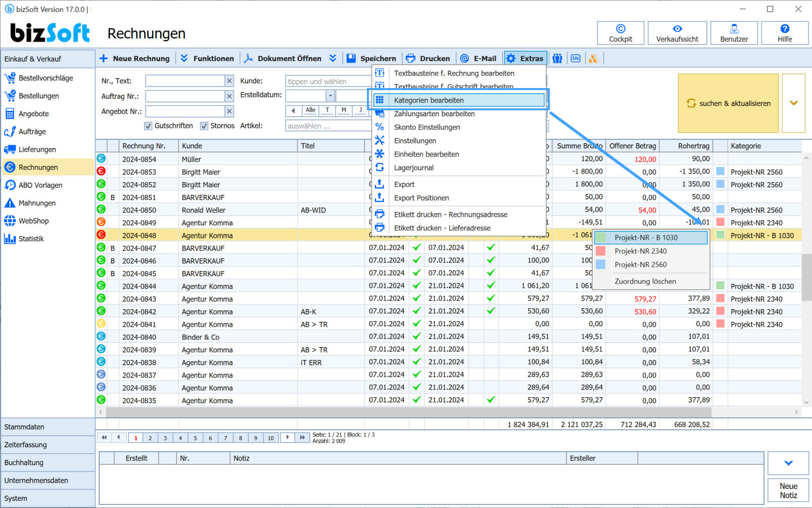Pick red Projekt-NR 2340 category swatch
The height and width of the screenshot is (508, 812).
[600, 251]
